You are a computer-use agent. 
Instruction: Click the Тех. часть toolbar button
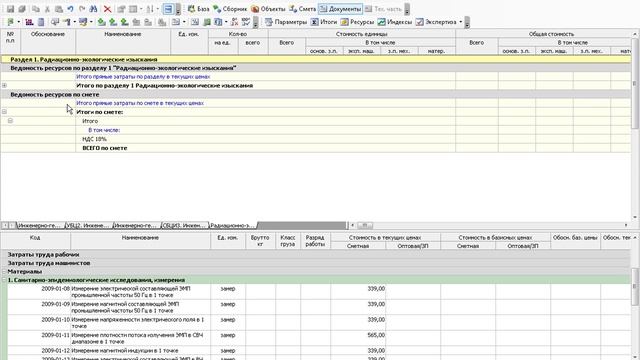click(383, 9)
